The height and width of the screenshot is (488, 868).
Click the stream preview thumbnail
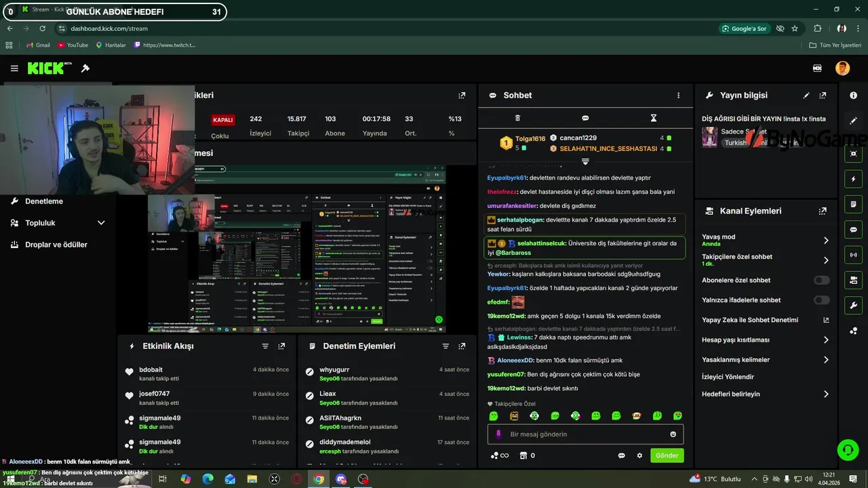pos(297,247)
